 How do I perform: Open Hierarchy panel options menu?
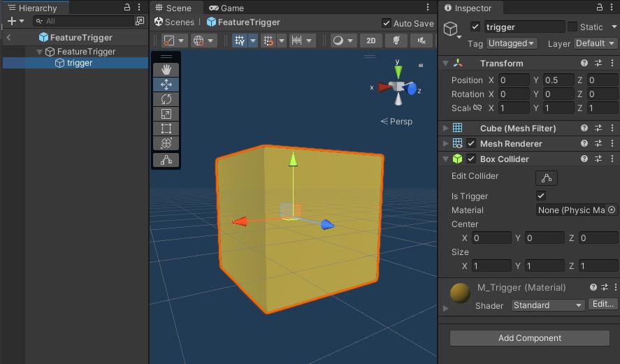tap(139, 7)
